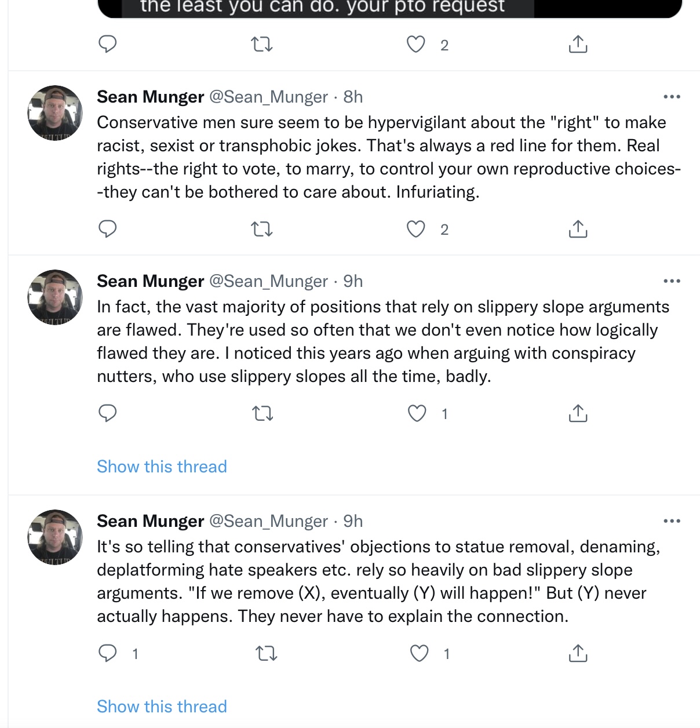Like the 'In fact, the vast majority' tweet
700x728 pixels.
tap(417, 413)
